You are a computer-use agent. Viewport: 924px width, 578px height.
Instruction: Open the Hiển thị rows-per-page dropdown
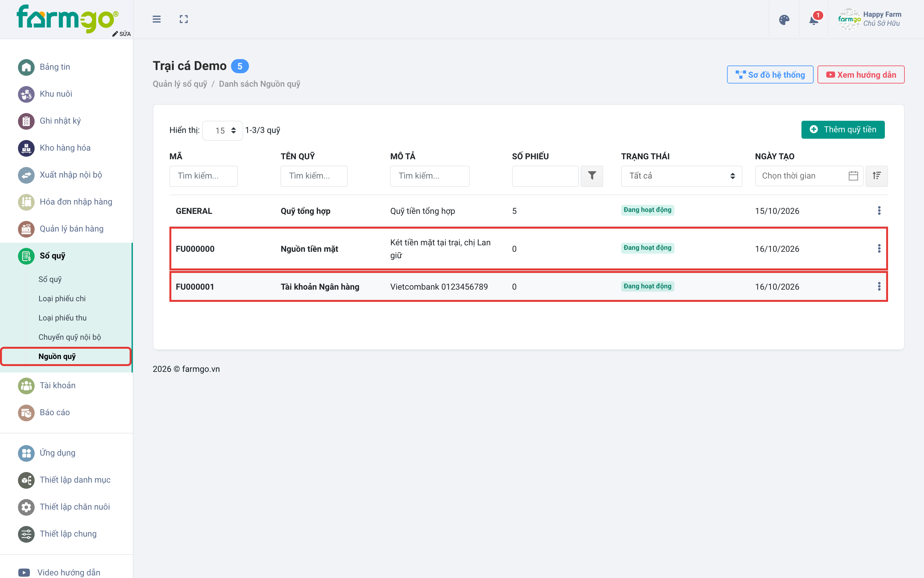(x=223, y=130)
